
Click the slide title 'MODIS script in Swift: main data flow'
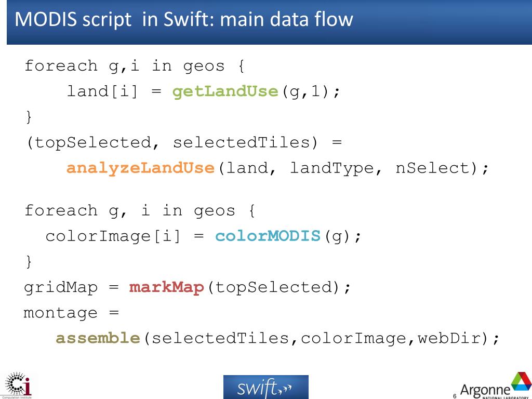(184, 19)
